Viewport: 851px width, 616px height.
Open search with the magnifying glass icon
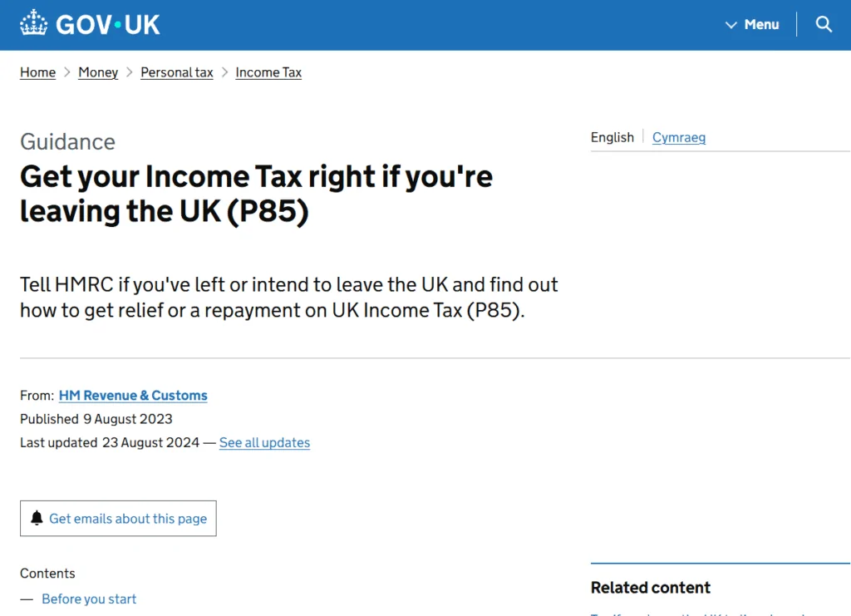coord(824,24)
